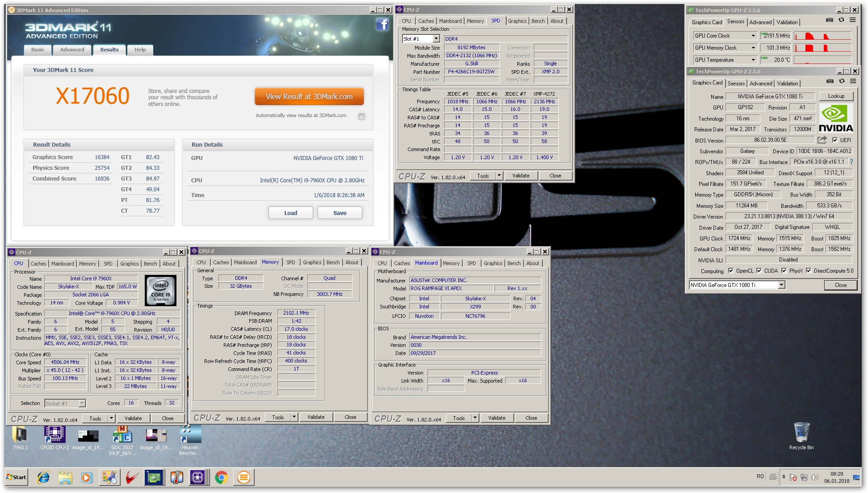Switch to Advanced tab in 3DMark 11
The height and width of the screenshot is (493, 868).
click(72, 50)
